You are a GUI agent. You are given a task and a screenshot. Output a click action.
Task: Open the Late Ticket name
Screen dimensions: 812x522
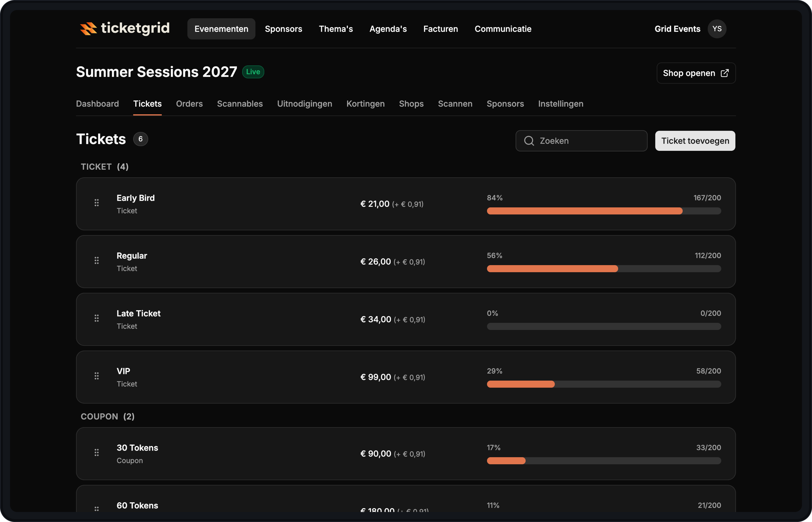click(139, 314)
